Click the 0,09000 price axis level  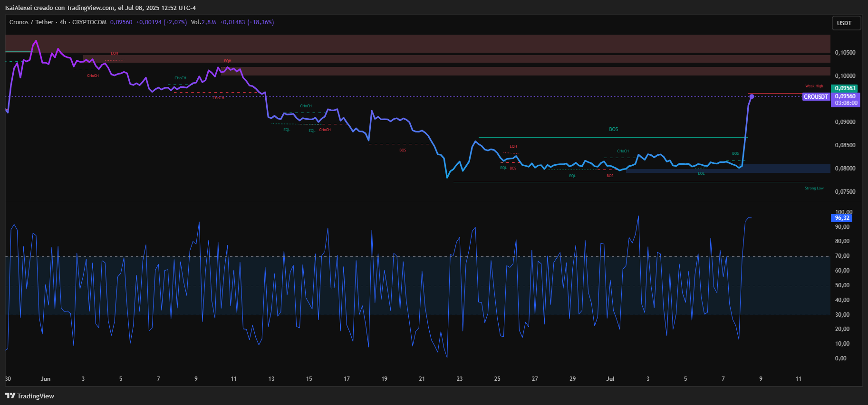845,122
